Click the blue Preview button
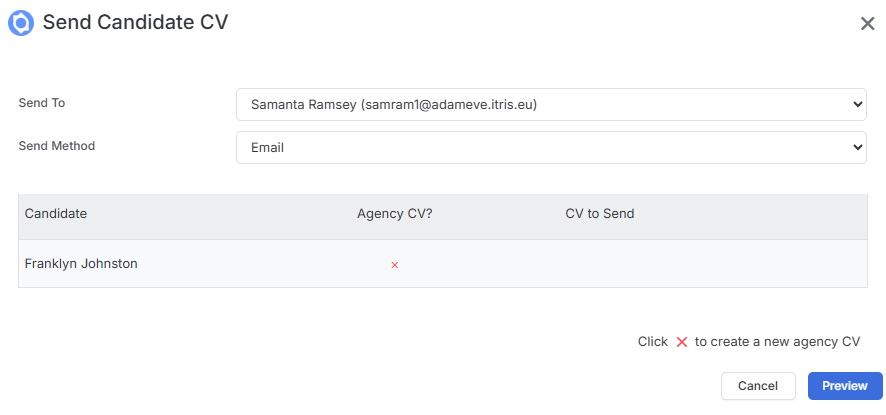The height and width of the screenshot is (415, 886). (x=845, y=386)
